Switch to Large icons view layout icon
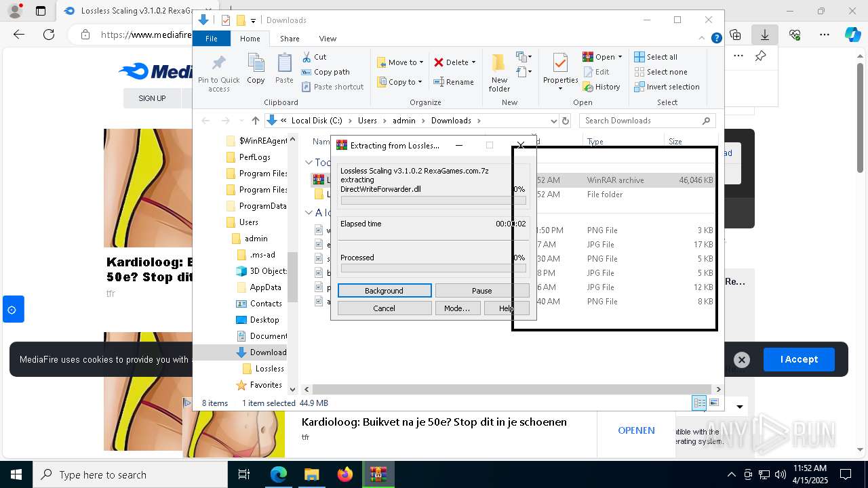The height and width of the screenshot is (488, 868). (713, 403)
